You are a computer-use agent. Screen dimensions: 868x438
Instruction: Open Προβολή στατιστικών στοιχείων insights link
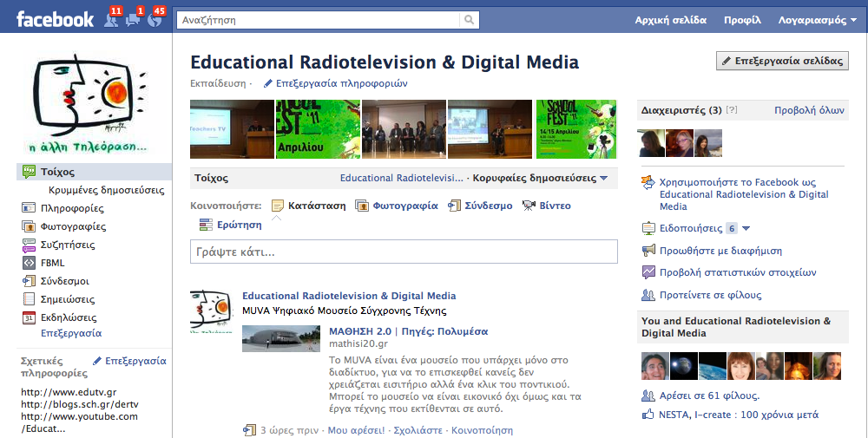coord(737,272)
